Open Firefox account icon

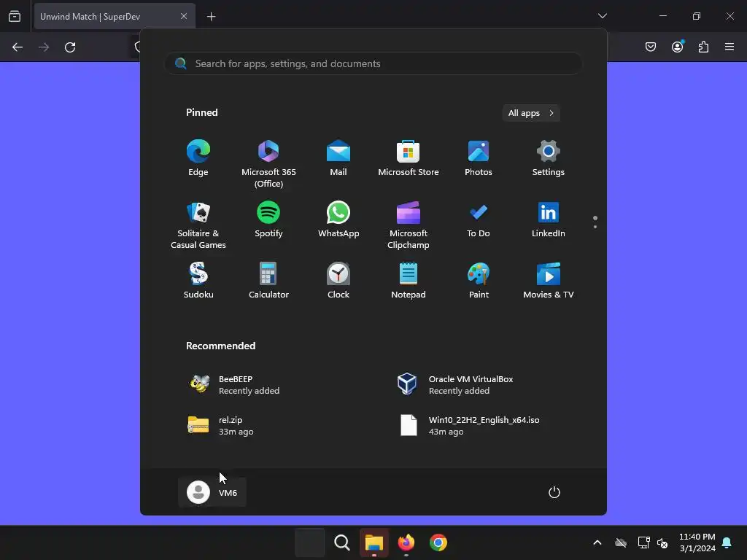(677, 47)
